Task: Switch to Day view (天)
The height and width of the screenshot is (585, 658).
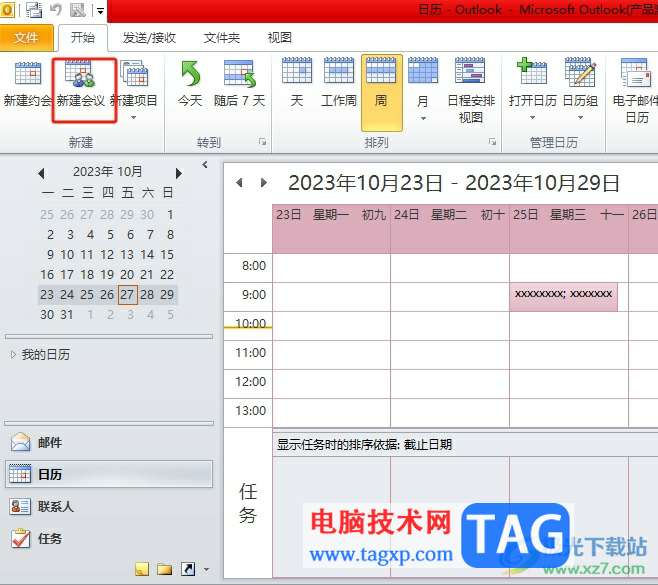Action: 297,84
